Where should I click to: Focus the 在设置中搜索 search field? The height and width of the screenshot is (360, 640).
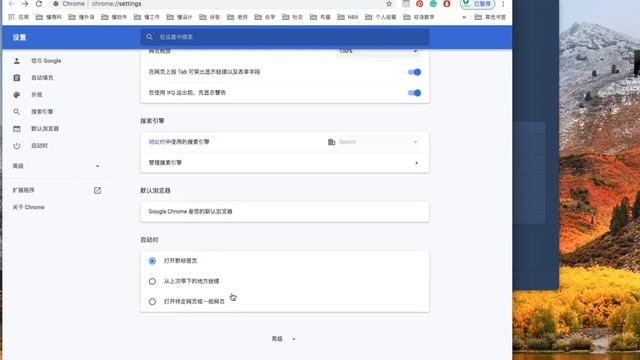(x=285, y=37)
